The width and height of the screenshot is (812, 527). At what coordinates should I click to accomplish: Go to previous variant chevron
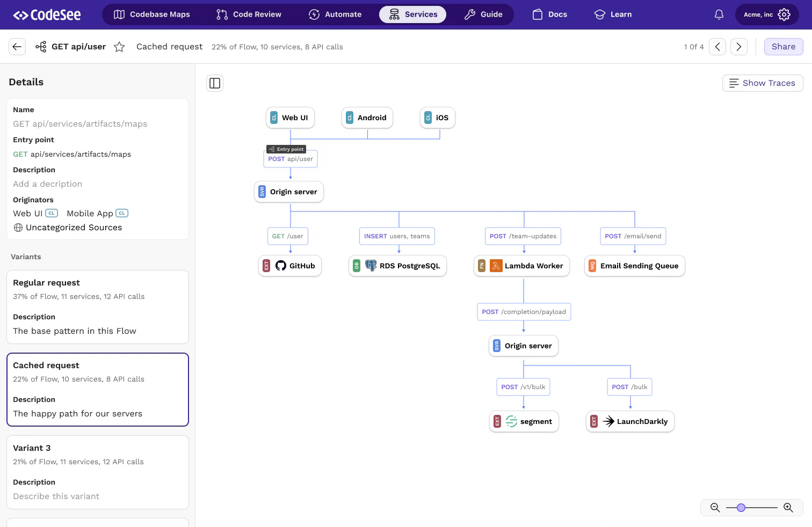tap(717, 47)
